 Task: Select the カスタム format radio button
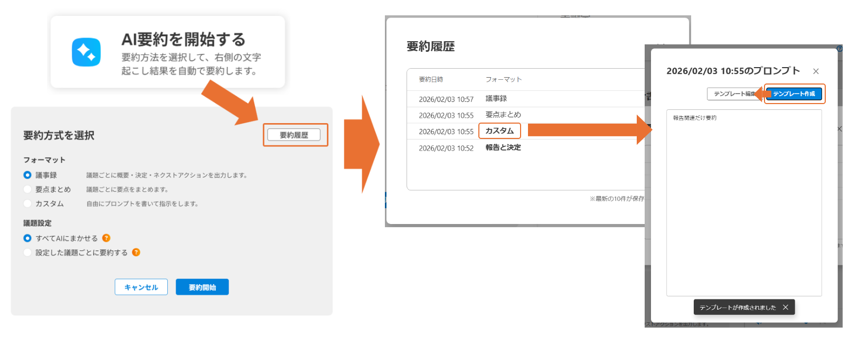(x=27, y=204)
